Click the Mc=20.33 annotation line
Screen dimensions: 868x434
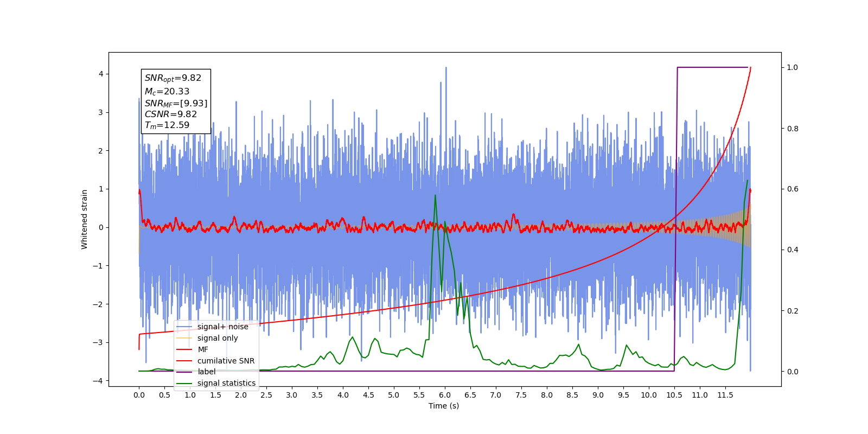(167, 92)
